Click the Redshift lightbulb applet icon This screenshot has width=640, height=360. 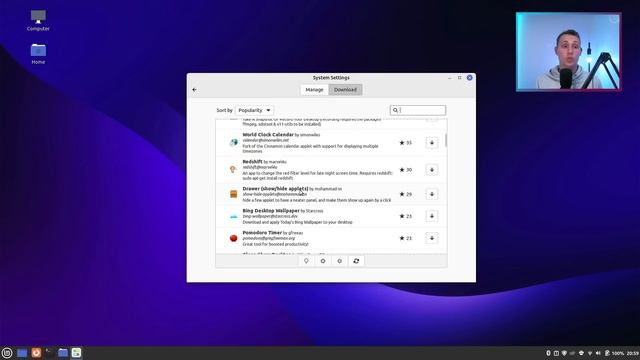[233, 169]
